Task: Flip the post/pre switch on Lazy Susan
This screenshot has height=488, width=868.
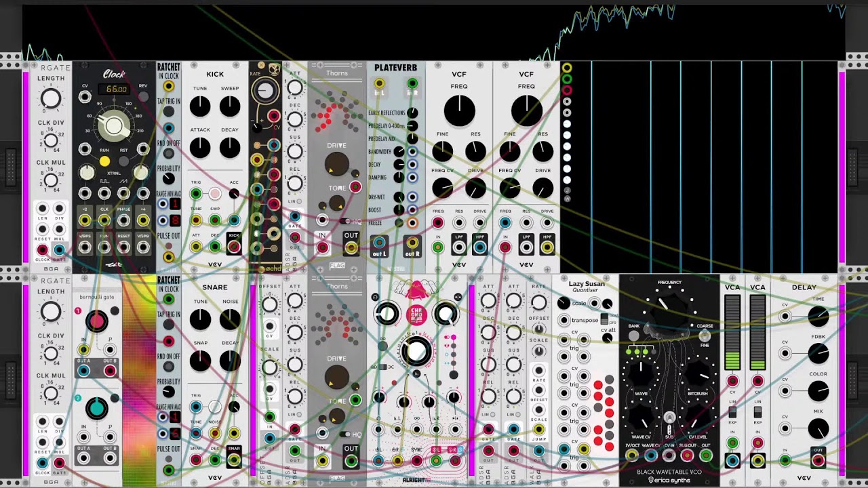Action: [606, 319]
